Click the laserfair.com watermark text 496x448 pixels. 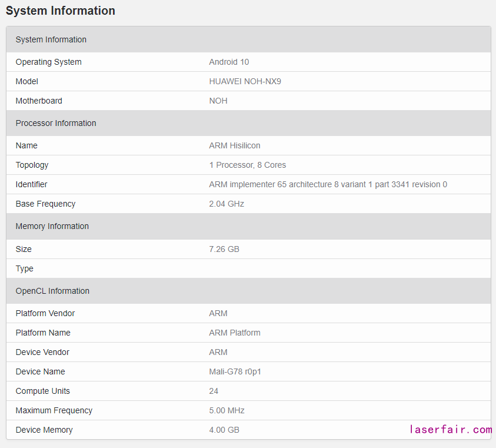(x=451, y=430)
